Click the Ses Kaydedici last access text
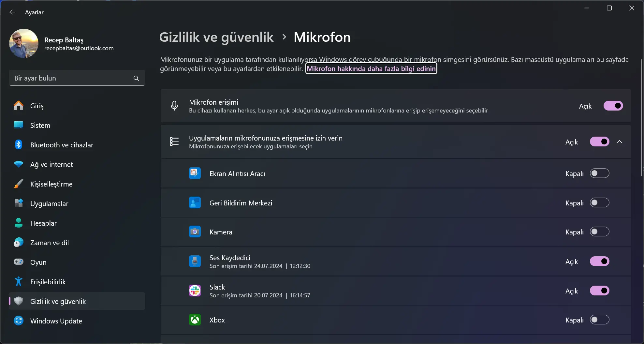 pyautogui.click(x=260, y=266)
